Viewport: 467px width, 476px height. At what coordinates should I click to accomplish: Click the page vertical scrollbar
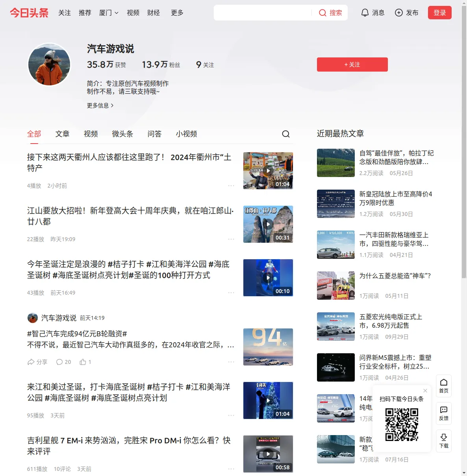click(x=464, y=142)
